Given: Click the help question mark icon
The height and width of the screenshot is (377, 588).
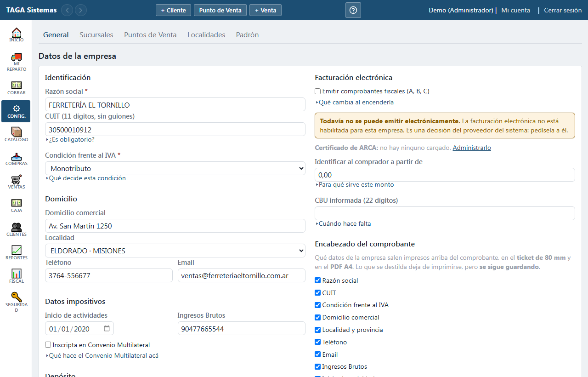Looking at the screenshot, I should [x=353, y=10].
